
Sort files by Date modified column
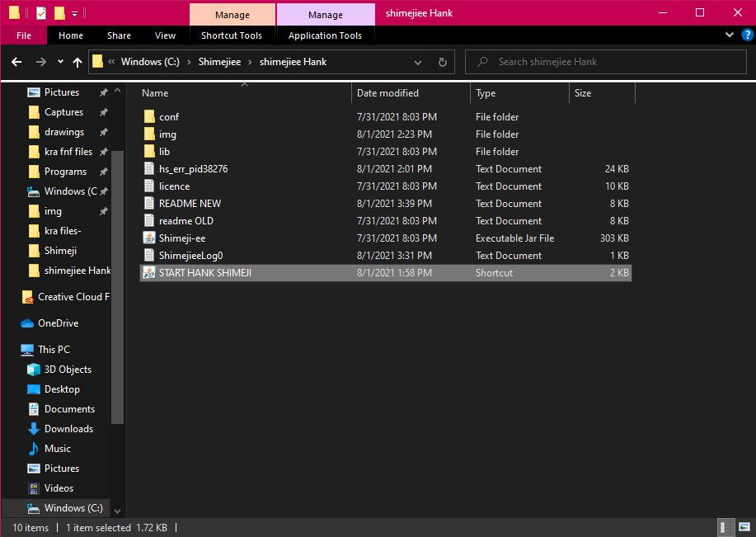387,93
